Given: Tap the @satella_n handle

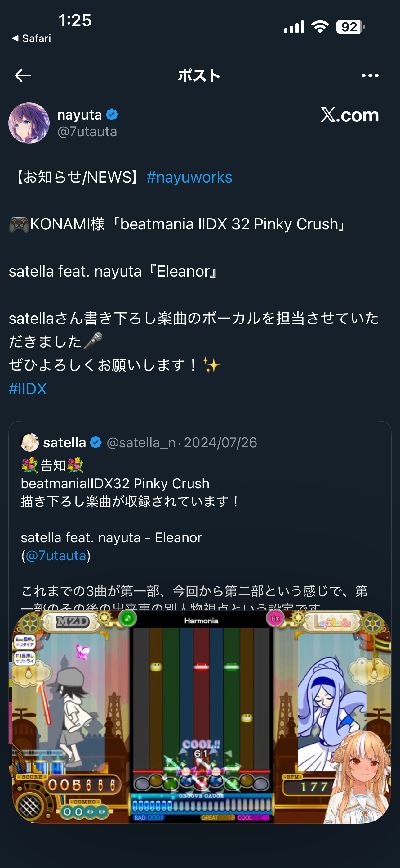Looking at the screenshot, I should [x=141, y=443].
